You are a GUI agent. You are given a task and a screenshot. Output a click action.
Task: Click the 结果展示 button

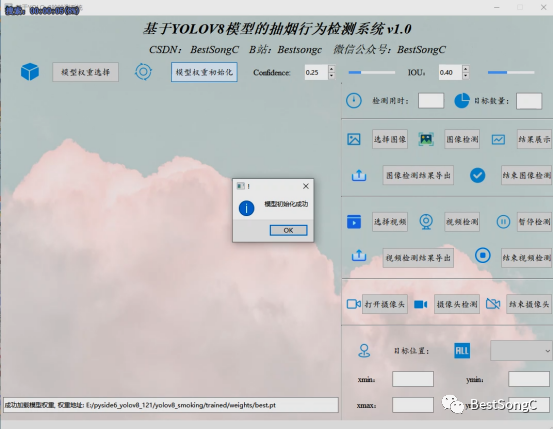pyautogui.click(x=534, y=139)
